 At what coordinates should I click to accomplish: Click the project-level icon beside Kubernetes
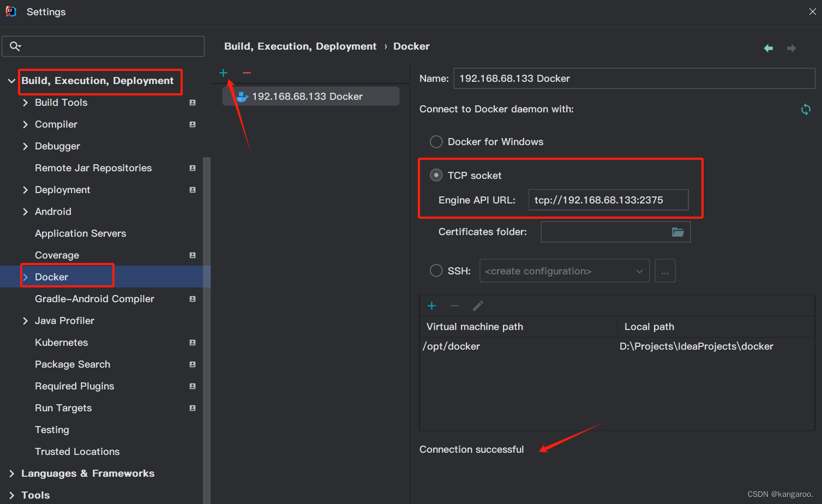tap(193, 343)
